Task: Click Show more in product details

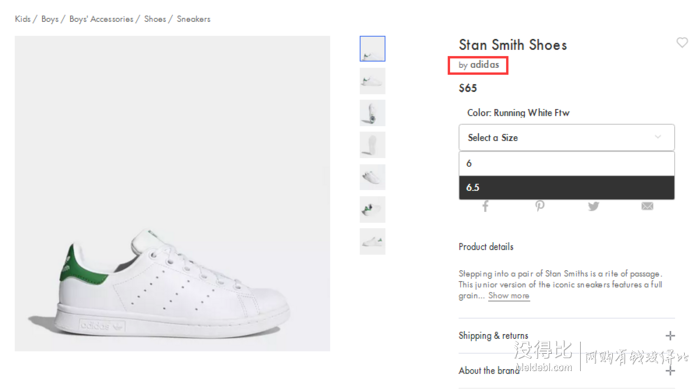Action: [508, 295]
